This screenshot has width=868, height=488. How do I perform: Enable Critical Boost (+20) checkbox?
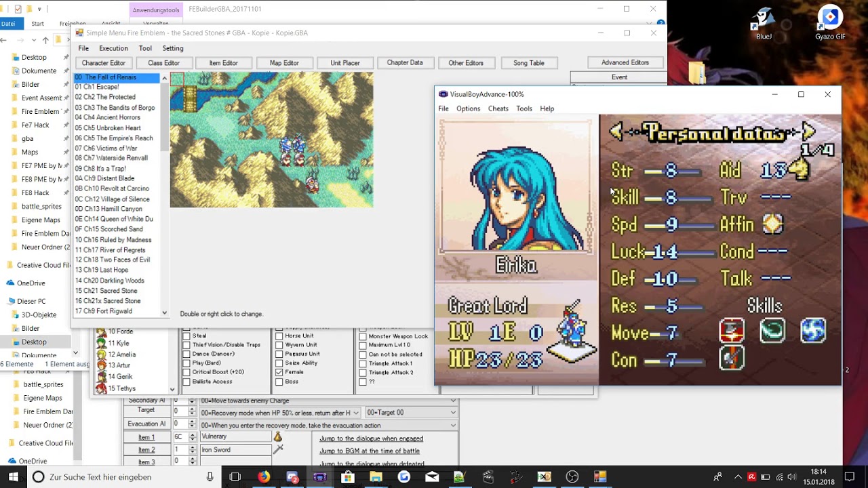186,372
